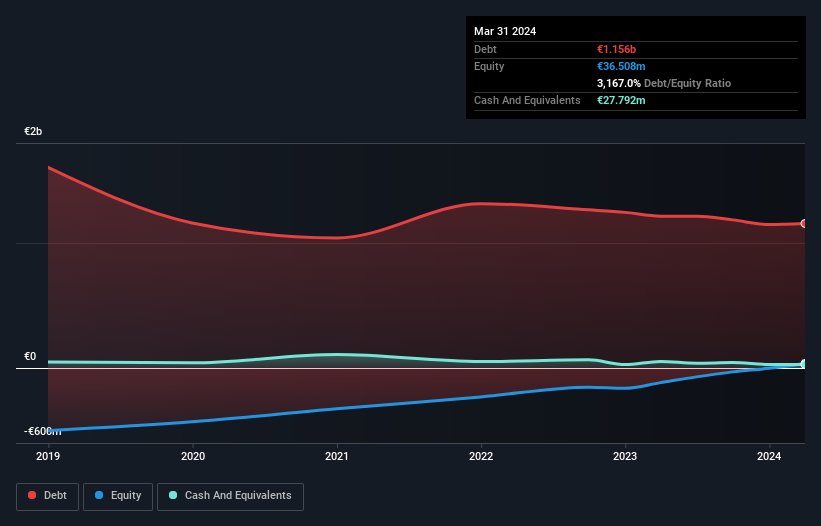The width and height of the screenshot is (821, 526).
Task: Click the €0 y-axis label
Action: pos(30,356)
